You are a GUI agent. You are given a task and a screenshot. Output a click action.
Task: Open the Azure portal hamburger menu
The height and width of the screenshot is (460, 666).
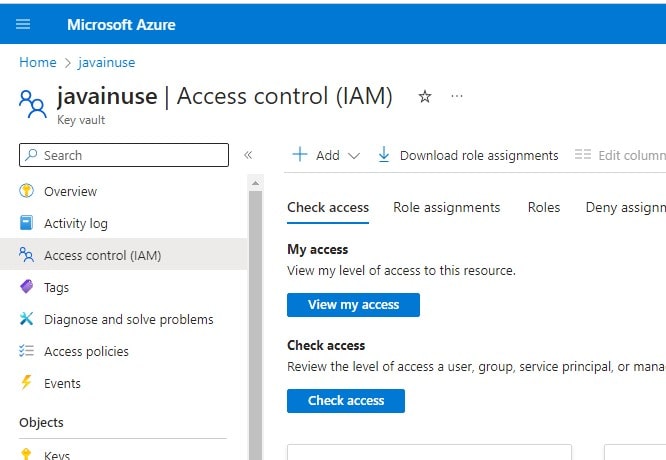click(23, 24)
